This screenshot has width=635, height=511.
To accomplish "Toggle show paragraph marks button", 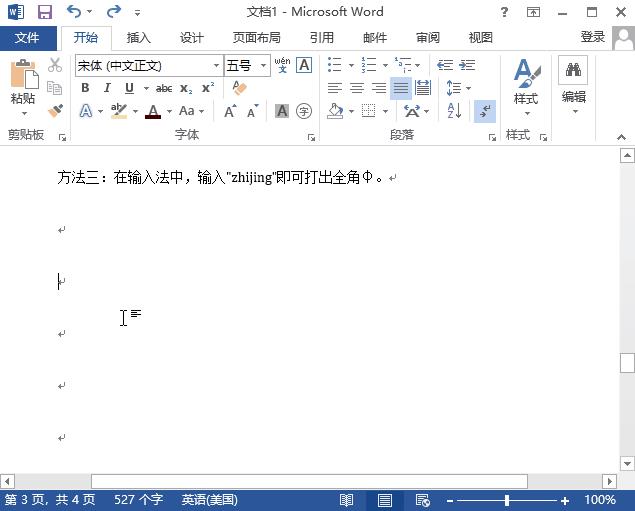I will pyautogui.click(x=484, y=111).
